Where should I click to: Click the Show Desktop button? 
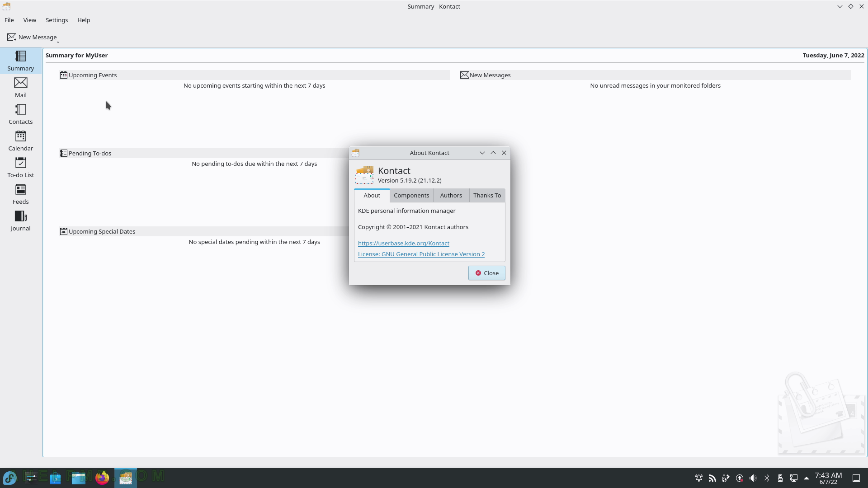coord(856,478)
